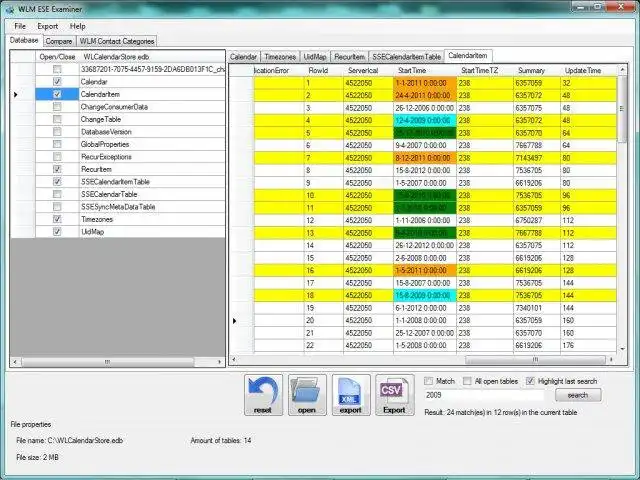Select the cyan cell 12-4-2009 0:00:00
640x480 pixels.
[425, 120]
